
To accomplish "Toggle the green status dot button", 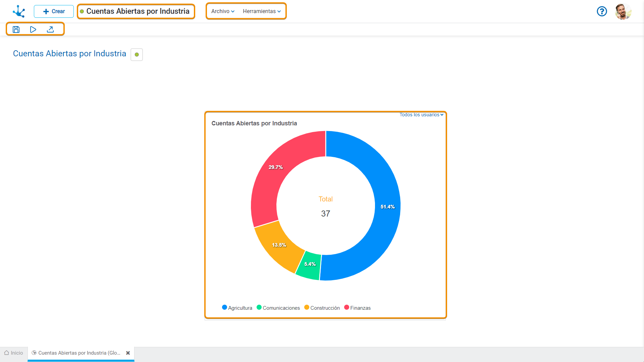I will pyautogui.click(x=137, y=55).
